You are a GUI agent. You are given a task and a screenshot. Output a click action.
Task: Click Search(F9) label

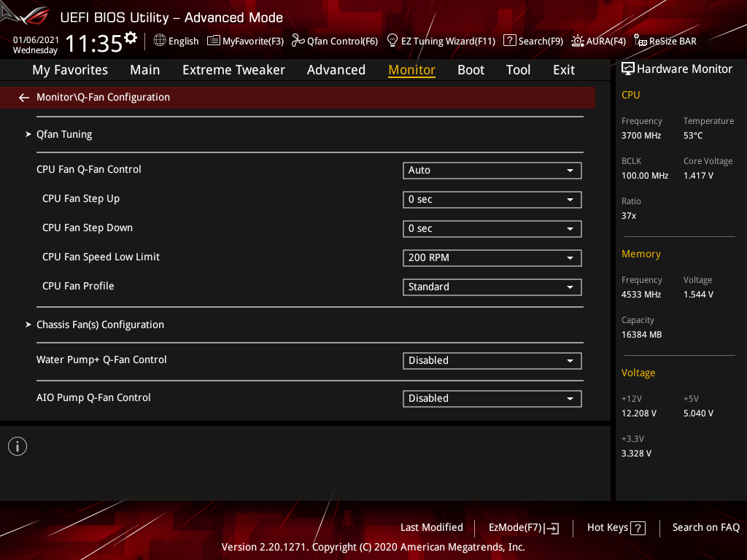541,42
